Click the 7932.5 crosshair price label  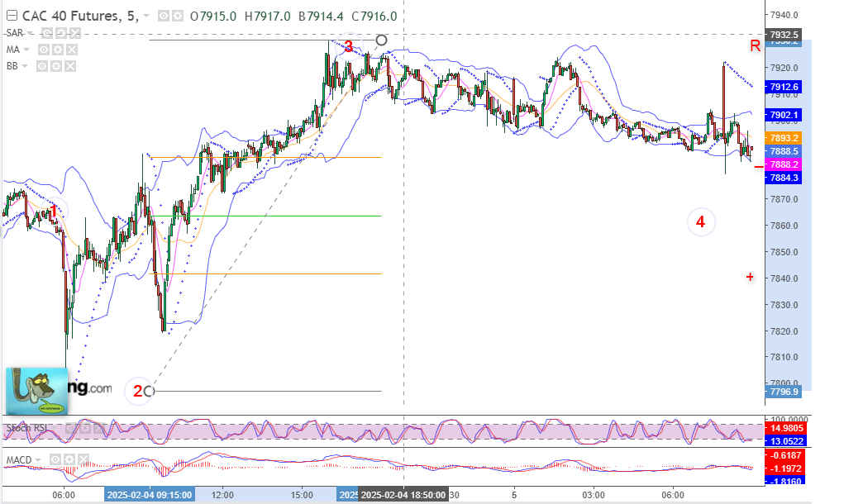click(784, 35)
